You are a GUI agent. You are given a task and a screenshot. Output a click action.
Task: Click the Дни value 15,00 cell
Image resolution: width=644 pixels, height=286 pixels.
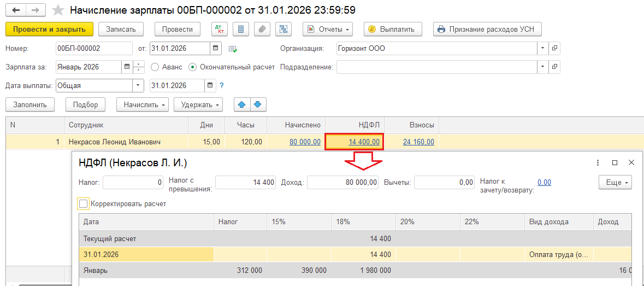click(x=206, y=142)
